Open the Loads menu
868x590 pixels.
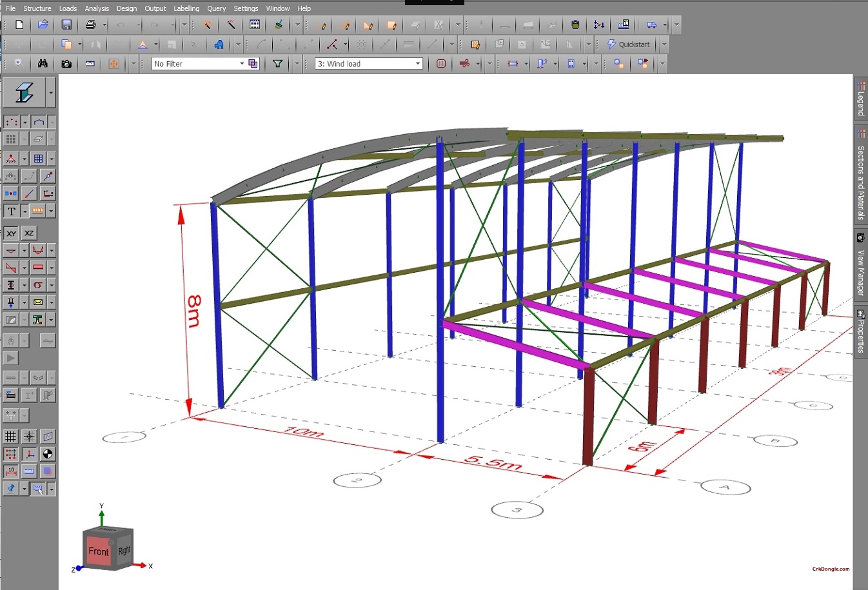(x=68, y=8)
